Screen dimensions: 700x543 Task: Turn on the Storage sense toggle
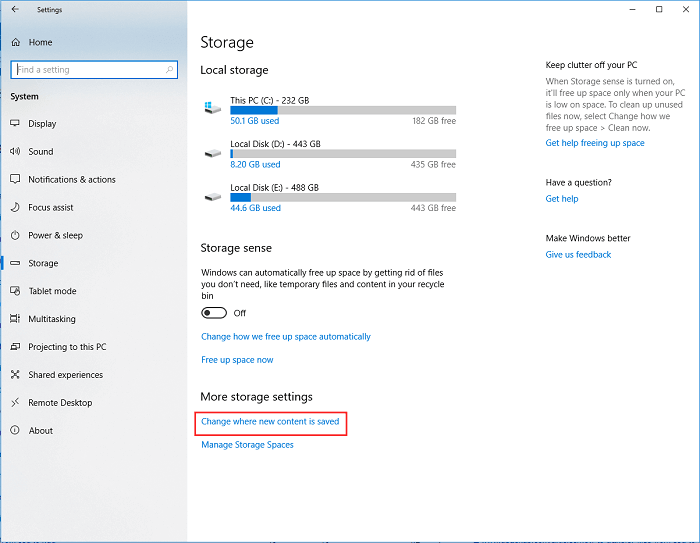click(x=214, y=313)
